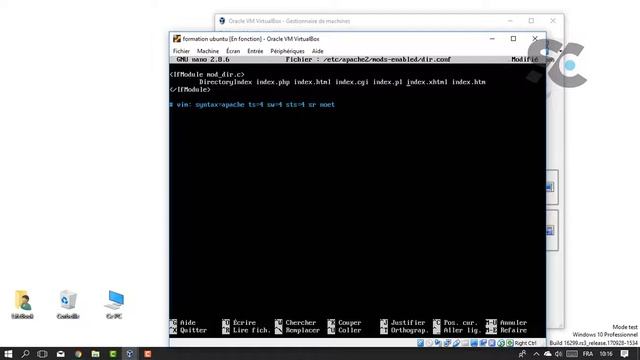This screenshot has width=640, height=360.
Task: Click index.xhtml in the DirectoryIndex line
Action: [x=427, y=82]
